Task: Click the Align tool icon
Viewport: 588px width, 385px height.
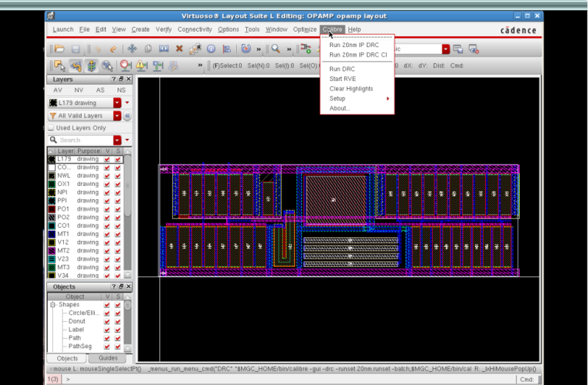Action: 226,48
